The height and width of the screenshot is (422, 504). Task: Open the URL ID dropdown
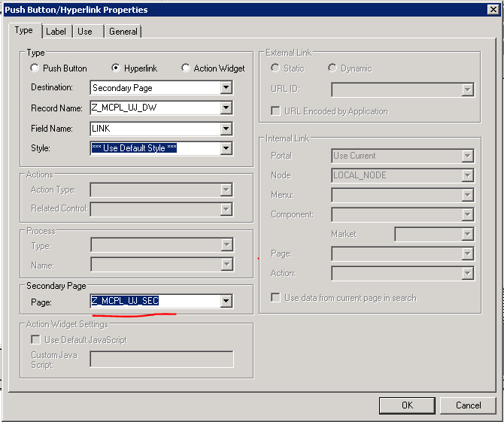[468, 90]
